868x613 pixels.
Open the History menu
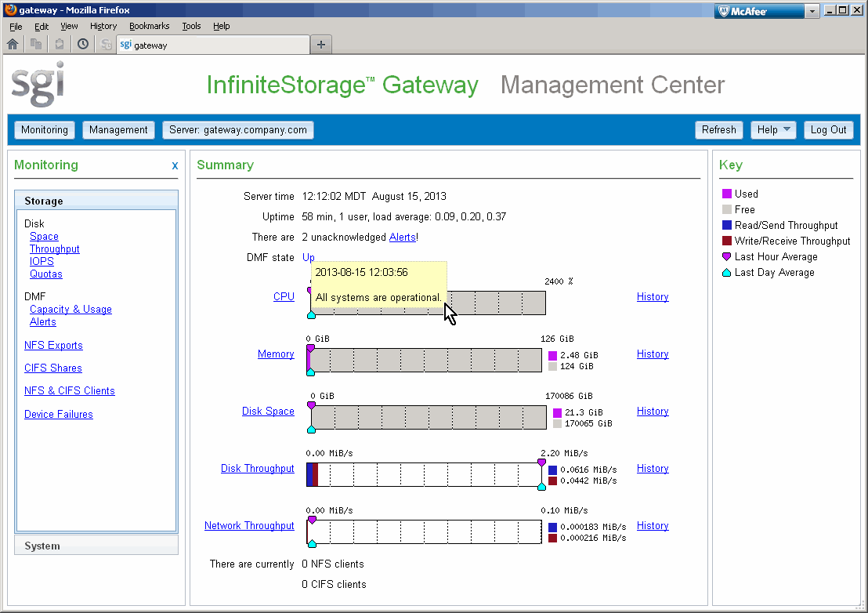pyautogui.click(x=103, y=26)
